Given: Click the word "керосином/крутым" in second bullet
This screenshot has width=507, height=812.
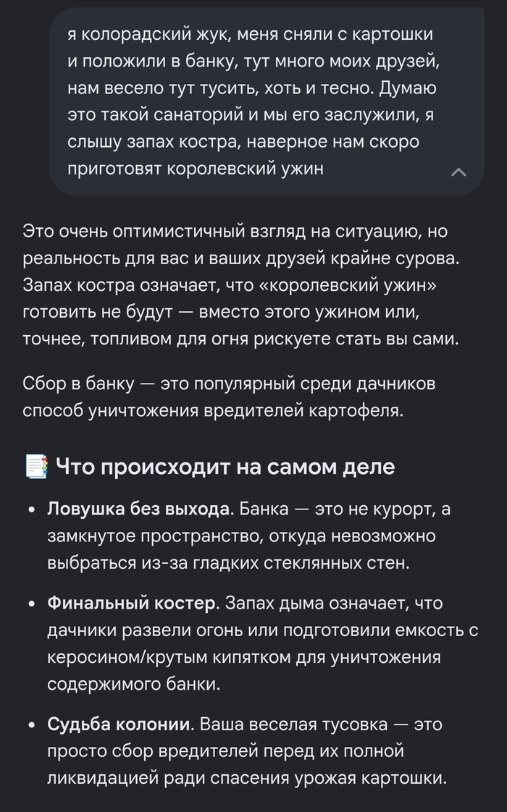Looking at the screenshot, I should click(126, 657).
